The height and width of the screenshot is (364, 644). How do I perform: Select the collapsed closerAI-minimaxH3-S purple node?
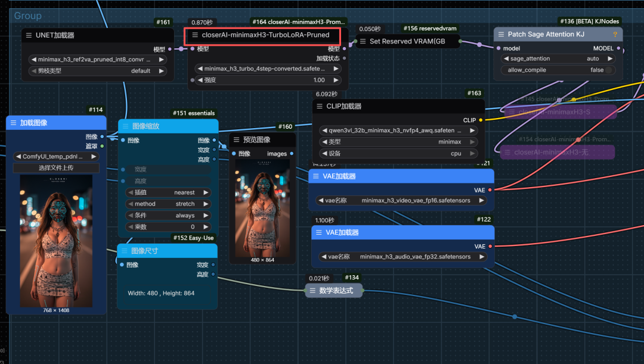pyautogui.click(x=560, y=112)
